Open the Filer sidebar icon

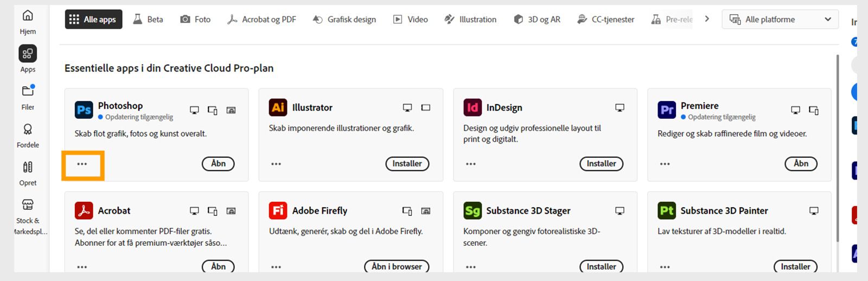28,91
